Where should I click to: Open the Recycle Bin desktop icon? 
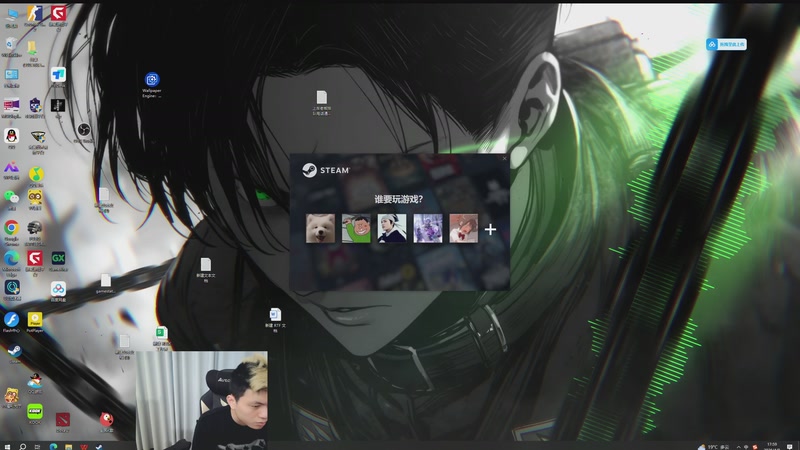click(11, 47)
